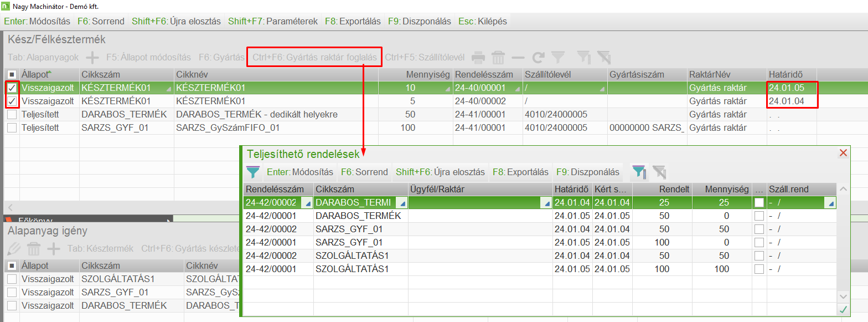Click Határidő column header in Teljesíthető rendelések
Image resolution: width=868 pixels, height=322 pixels.
click(572, 189)
